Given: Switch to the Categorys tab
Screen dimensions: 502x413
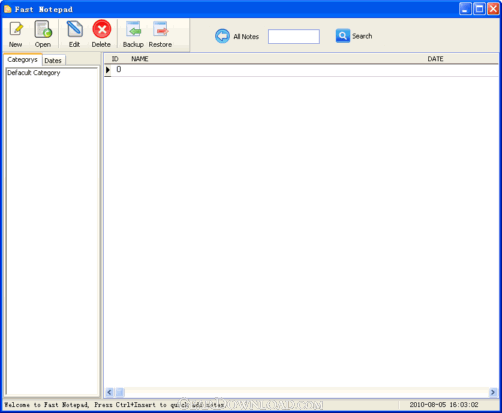Looking at the screenshot, I should click(22, 60).
